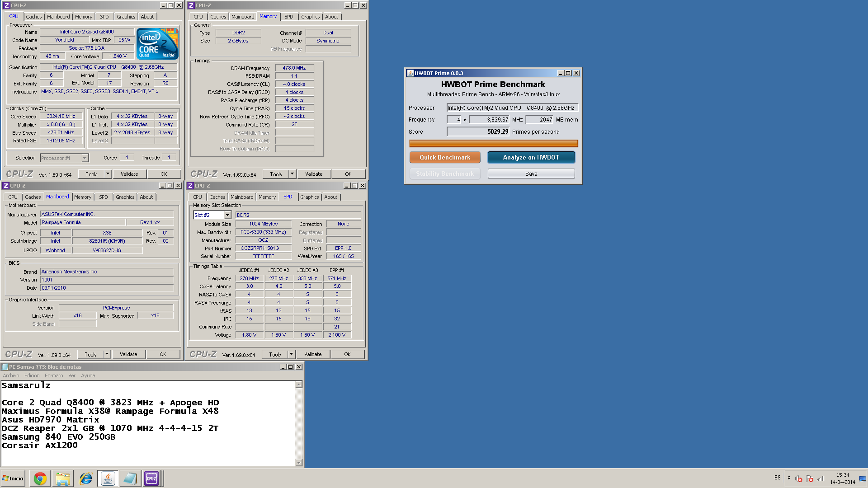Screen dimensions: 868x488
Task: Click the CPU-Z title icon in top-left window
Action: click(7, 5)
